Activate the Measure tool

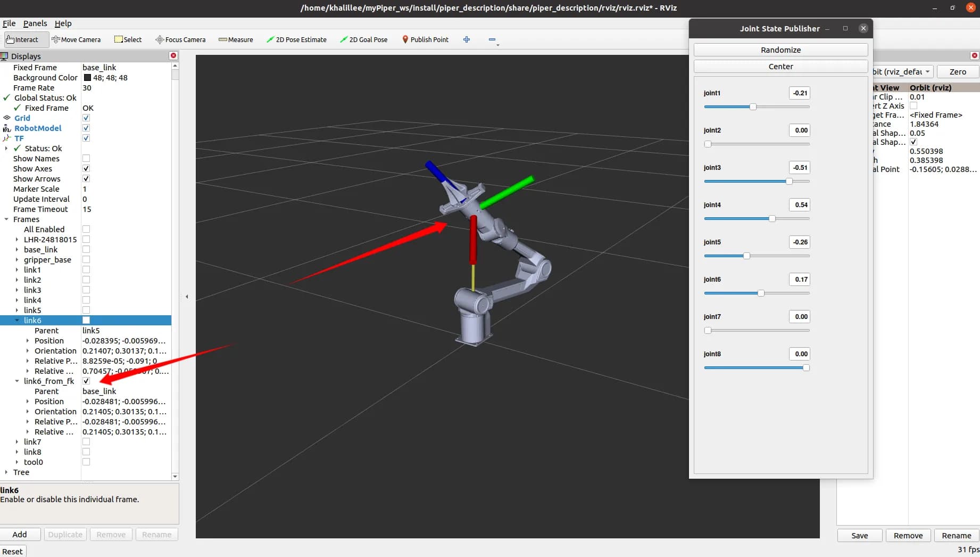[x=236, y=39]
